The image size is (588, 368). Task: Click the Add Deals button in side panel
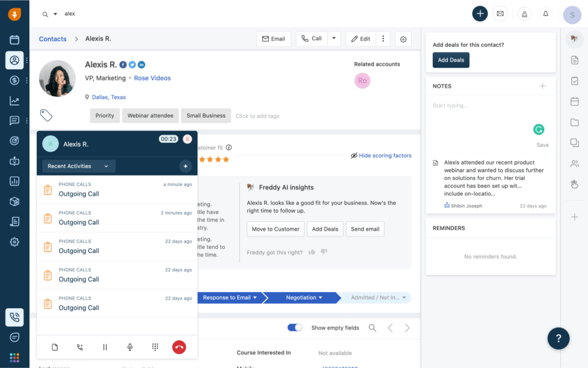click(451, 60)
